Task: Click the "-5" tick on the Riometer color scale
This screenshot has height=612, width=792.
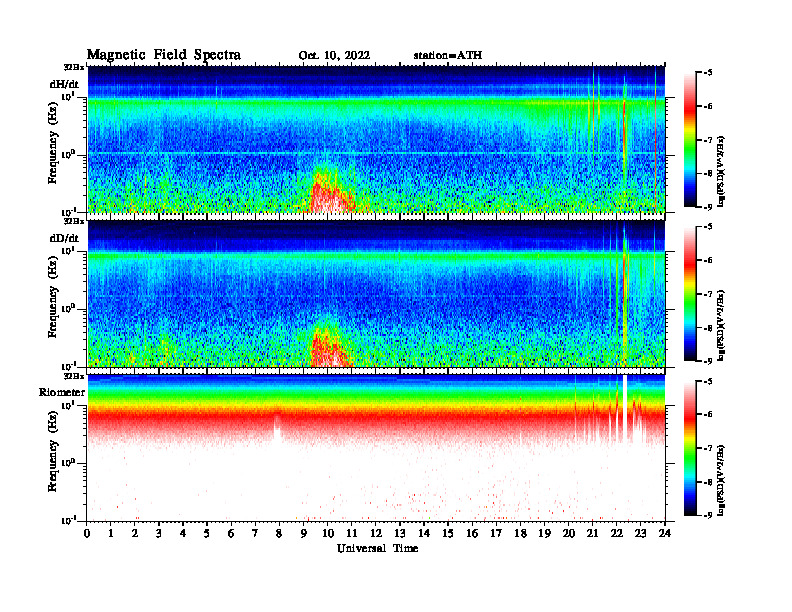Action: click(x=707, y=381)
